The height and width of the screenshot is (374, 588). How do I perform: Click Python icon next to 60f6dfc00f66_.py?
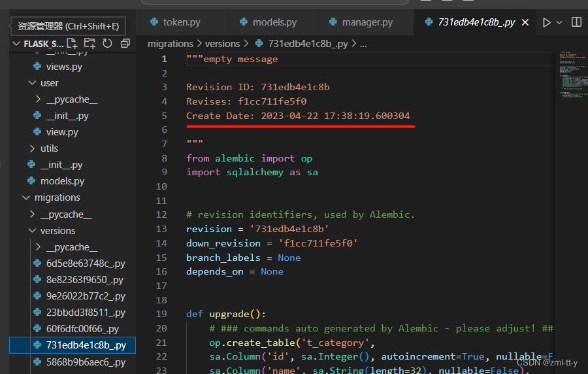coord(37,329)
